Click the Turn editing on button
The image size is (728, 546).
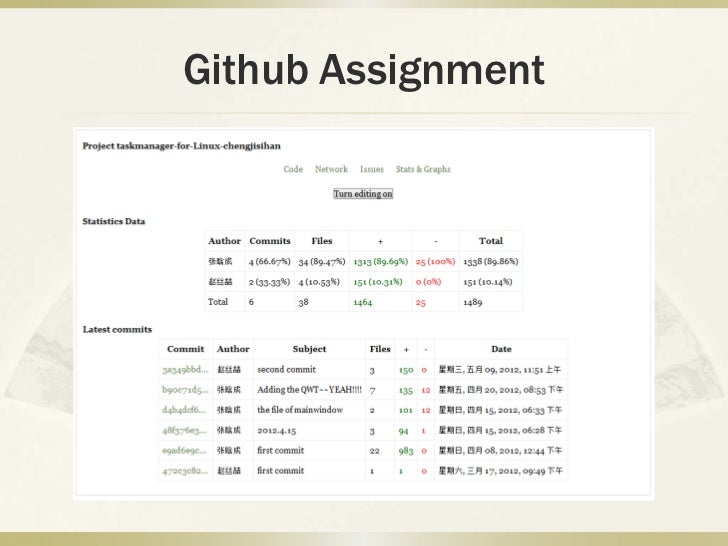[363, 194]
